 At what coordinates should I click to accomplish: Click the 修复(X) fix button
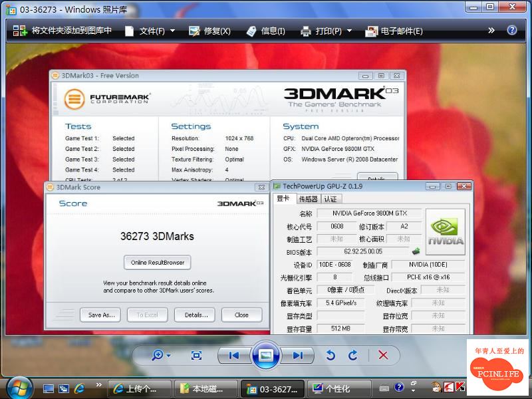coord(209,31)
